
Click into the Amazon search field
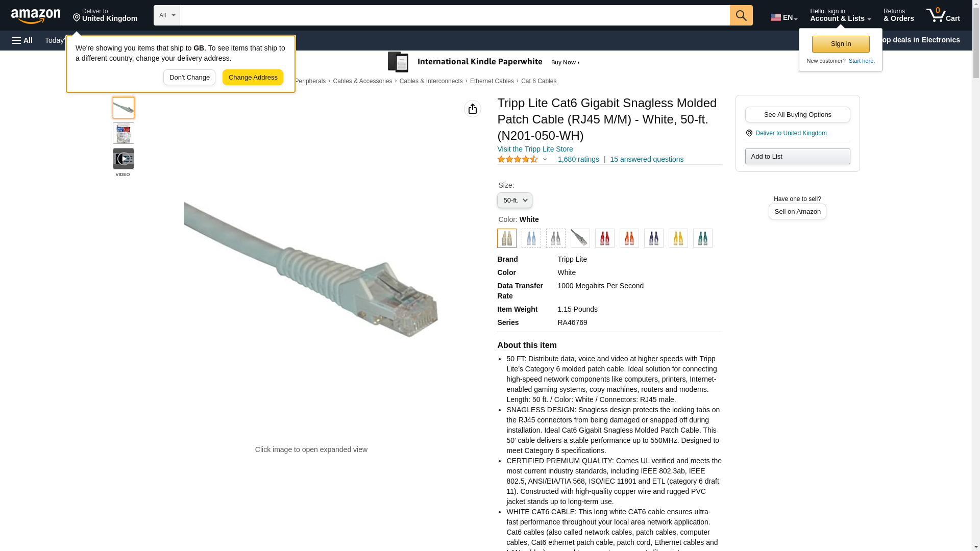click(455, 15)
